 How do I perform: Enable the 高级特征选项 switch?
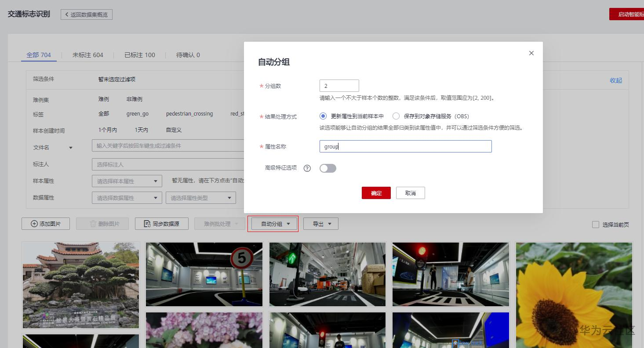(328, 168)
